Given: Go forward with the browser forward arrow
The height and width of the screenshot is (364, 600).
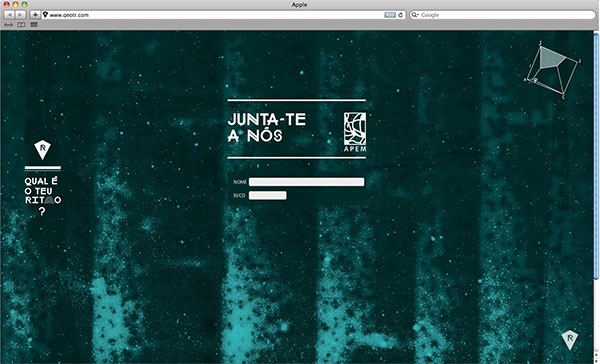Looking at the screenshot, I should (x=20, y=15).
